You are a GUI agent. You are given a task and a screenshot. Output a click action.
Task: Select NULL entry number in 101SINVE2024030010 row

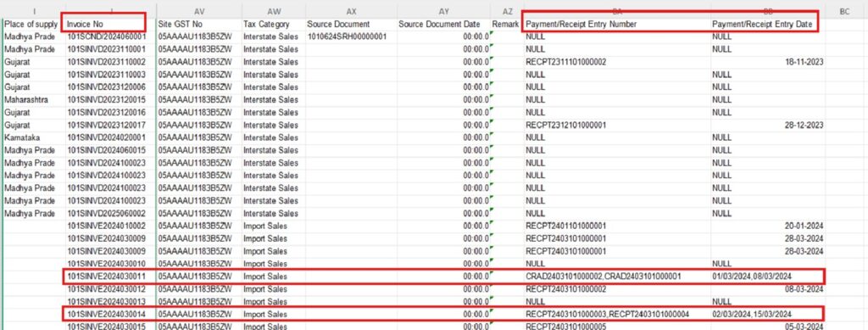click(x=617, y=264)
